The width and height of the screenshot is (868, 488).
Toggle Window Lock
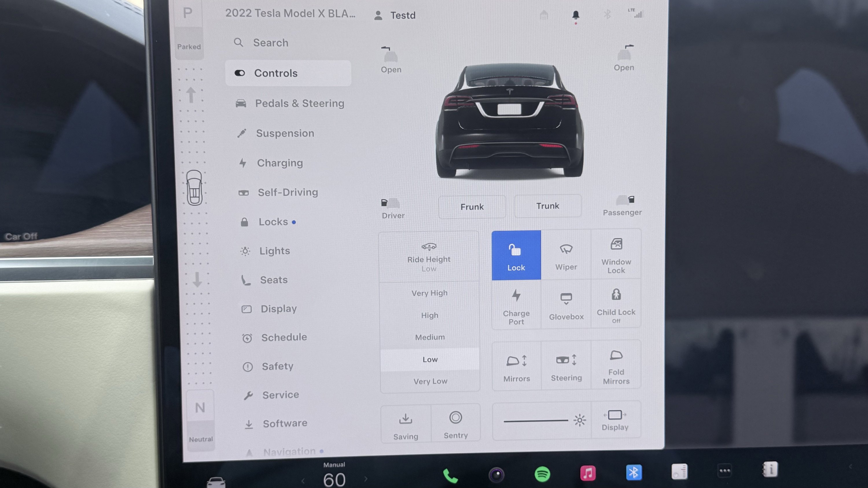(616, 255)
